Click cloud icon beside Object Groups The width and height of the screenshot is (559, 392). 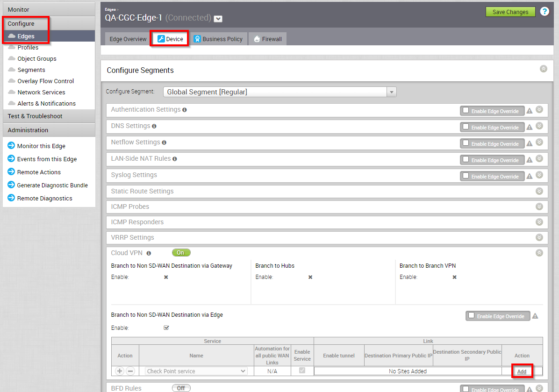click(12, 58)
